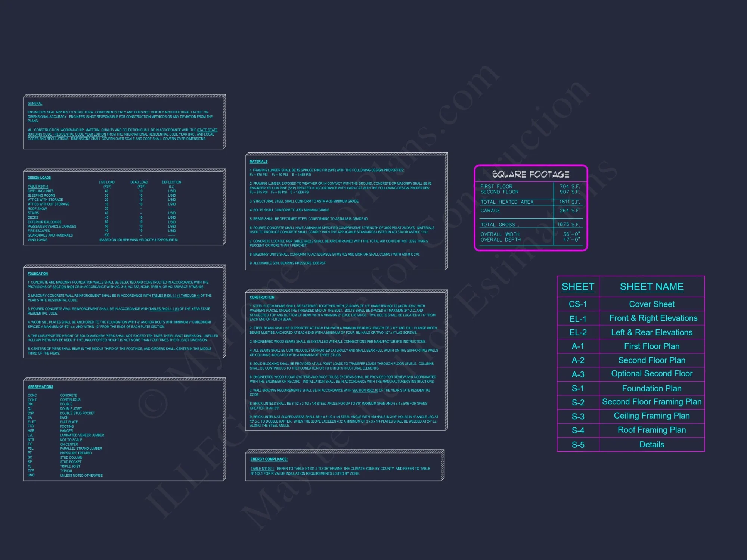Click underlined TABLE N1102.1 reference

262,469
